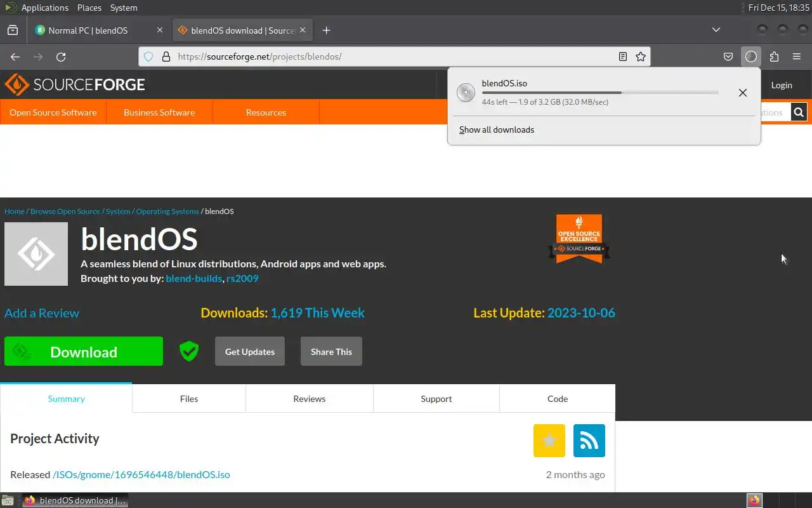Click Browse Open Source breadcrumb

(x=65, y=211)
